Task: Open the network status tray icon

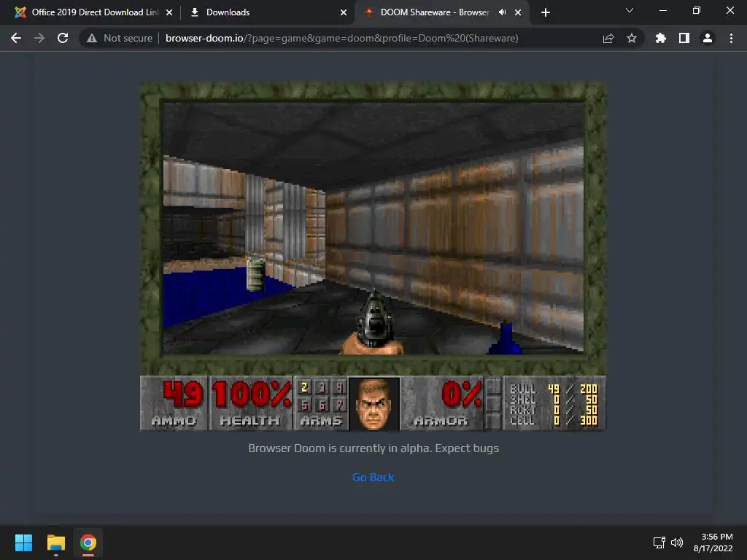Action: (x=659, y=542)
